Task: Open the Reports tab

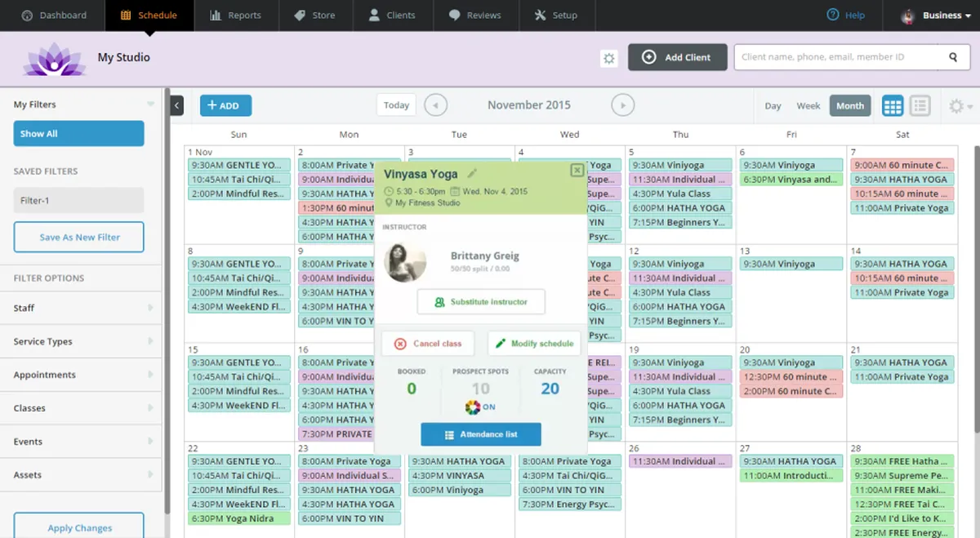Action: [x=235, y=16]
